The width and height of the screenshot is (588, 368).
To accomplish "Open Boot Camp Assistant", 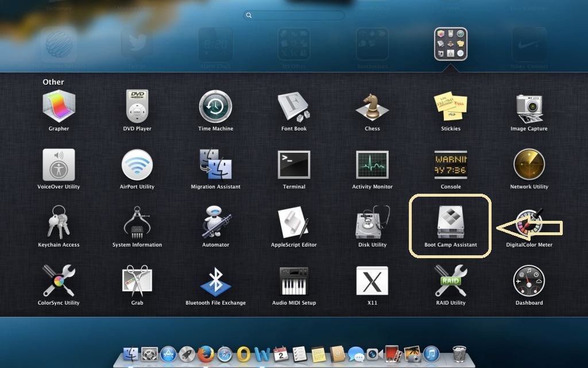I will tap(450, 223).
